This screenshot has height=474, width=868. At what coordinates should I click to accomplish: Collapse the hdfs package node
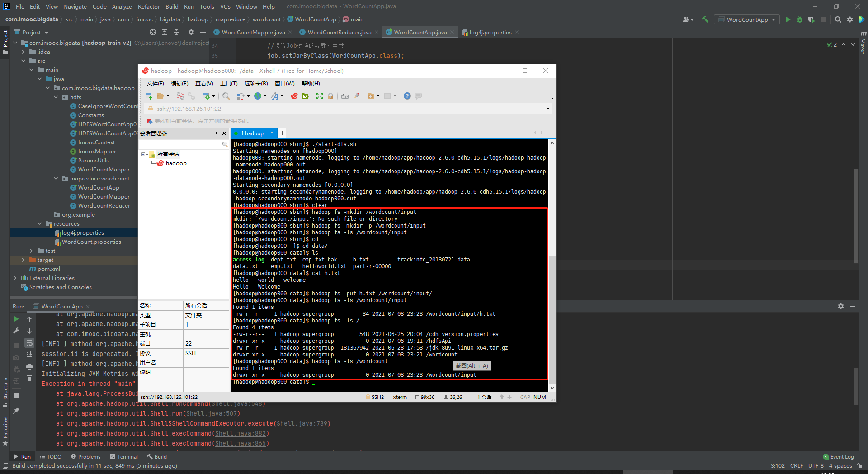coord(56,97)
